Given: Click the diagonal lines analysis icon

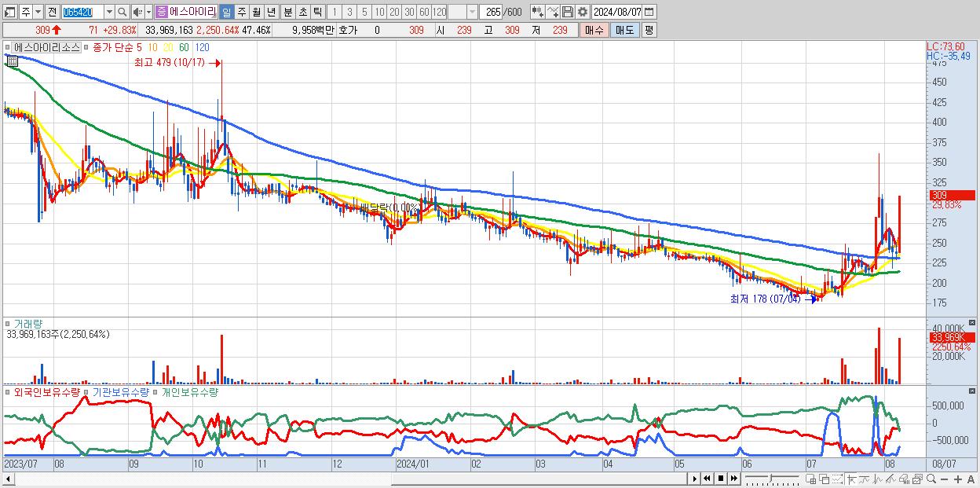Looking at the screenshot, I should (x=890, y=479).
